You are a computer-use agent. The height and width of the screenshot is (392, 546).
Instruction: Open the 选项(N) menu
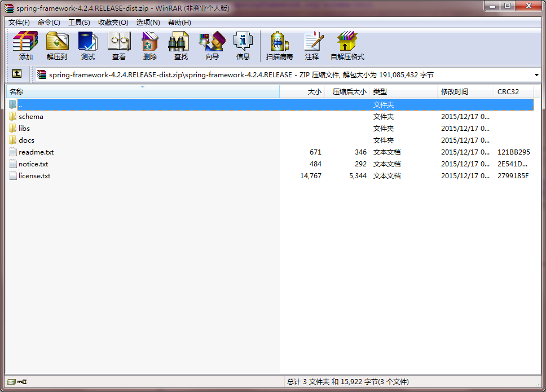(x=148, y=23)
